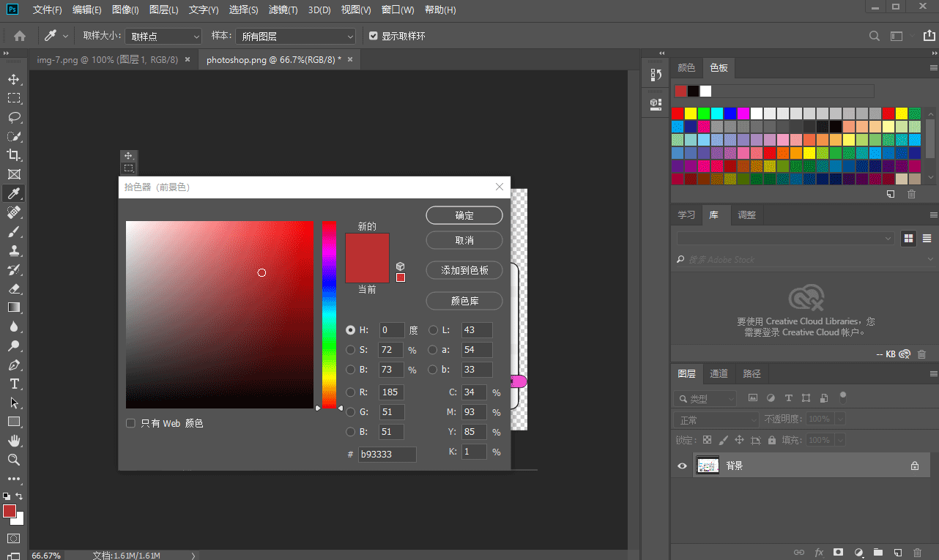This screenshot has height=560, width=939.
Task: Select the Horizontal Type tool
Action: click(x=13, y=384)
